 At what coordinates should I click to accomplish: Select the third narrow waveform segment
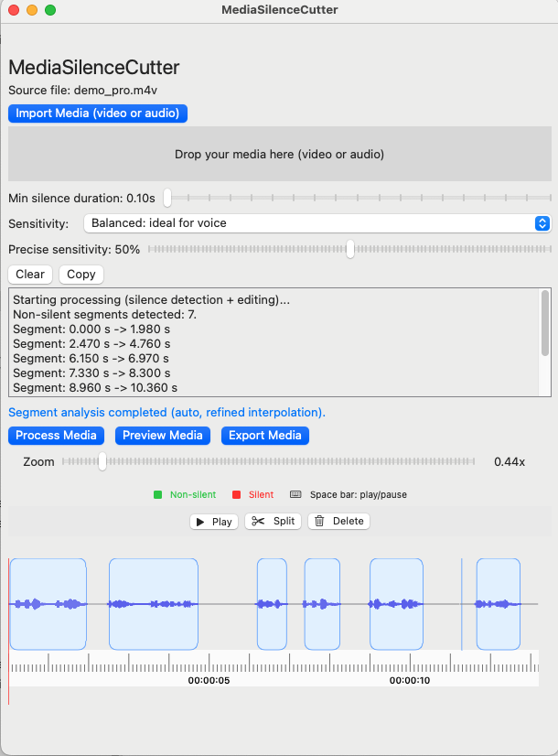pos(272,604)
